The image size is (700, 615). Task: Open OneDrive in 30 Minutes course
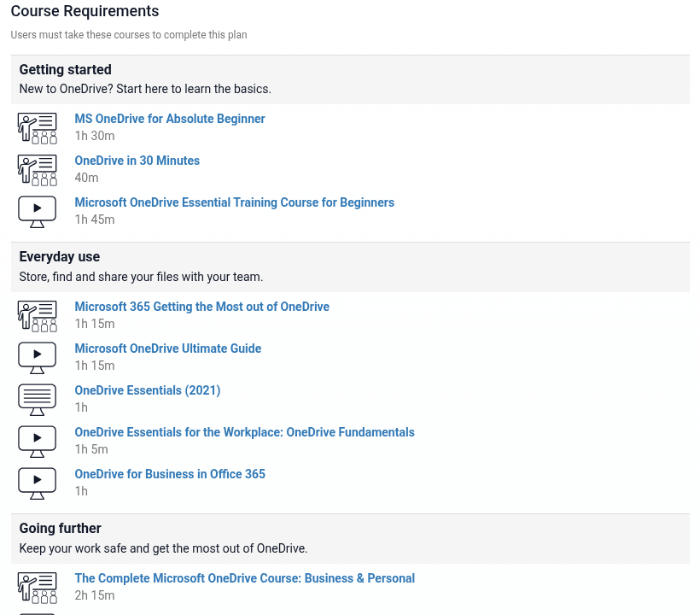pyautogui.click(x=137, y=161)
